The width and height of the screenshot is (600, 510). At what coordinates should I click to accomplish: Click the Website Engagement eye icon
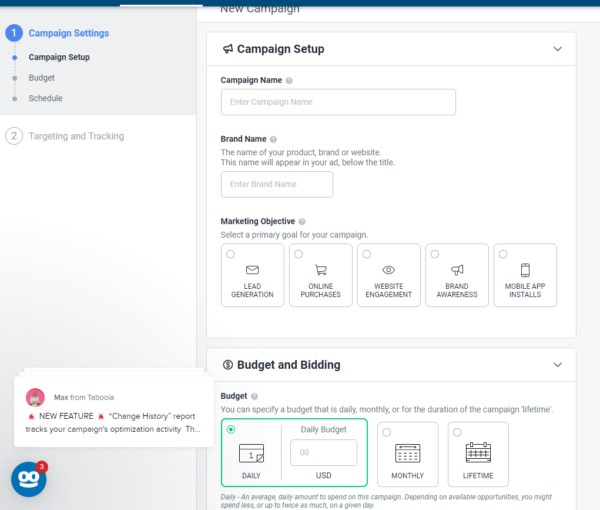[x=389, y=270]
